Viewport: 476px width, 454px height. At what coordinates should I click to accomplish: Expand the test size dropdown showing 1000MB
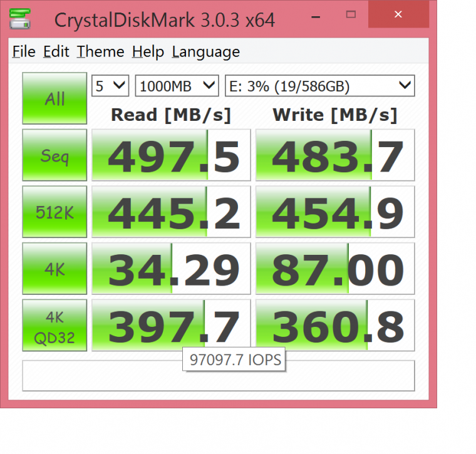click(x=177, y=86)
